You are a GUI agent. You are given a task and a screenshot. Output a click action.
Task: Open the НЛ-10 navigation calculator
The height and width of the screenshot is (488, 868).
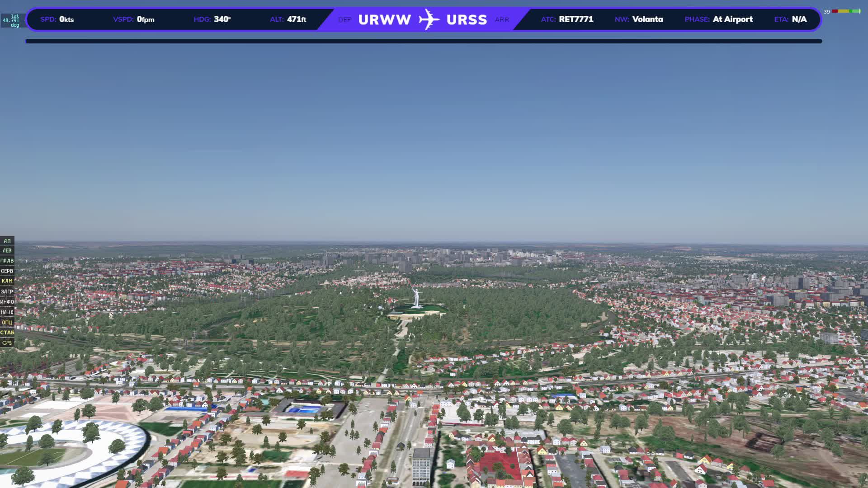7,312
